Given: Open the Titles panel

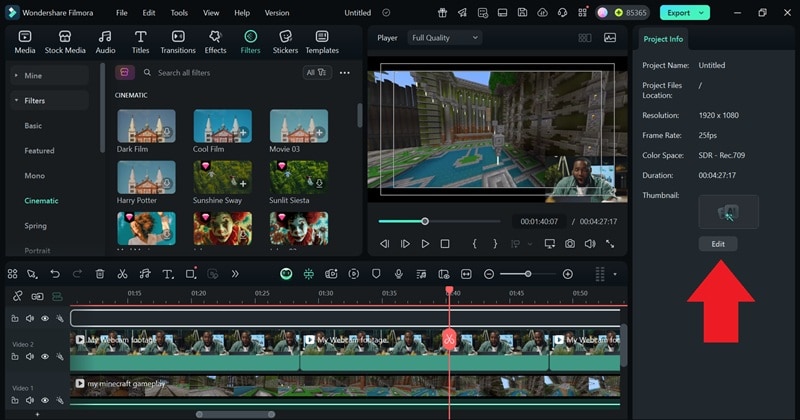Looking at the screenshot, I should 140,42.
